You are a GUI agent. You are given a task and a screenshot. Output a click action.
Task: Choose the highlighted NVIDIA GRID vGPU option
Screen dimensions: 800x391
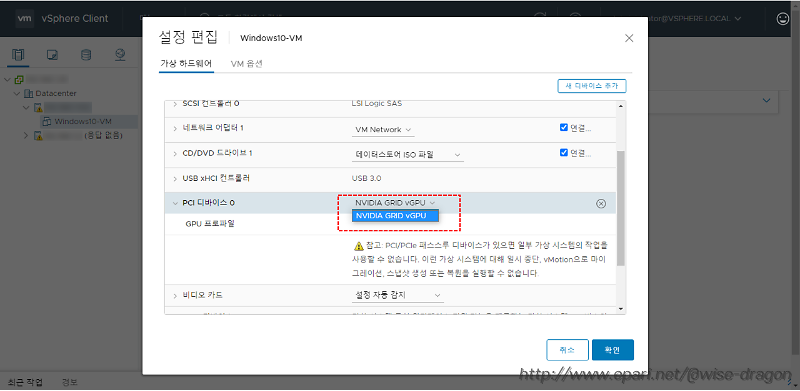395,216
